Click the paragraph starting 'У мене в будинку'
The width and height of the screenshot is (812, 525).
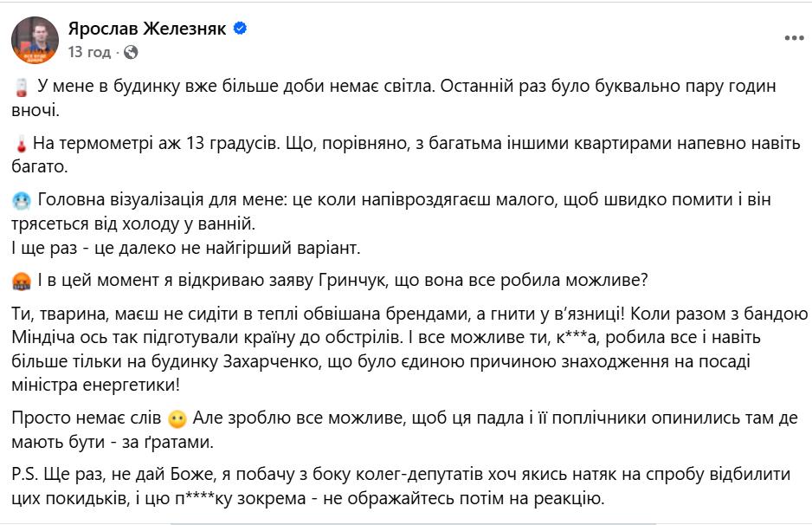394,97
